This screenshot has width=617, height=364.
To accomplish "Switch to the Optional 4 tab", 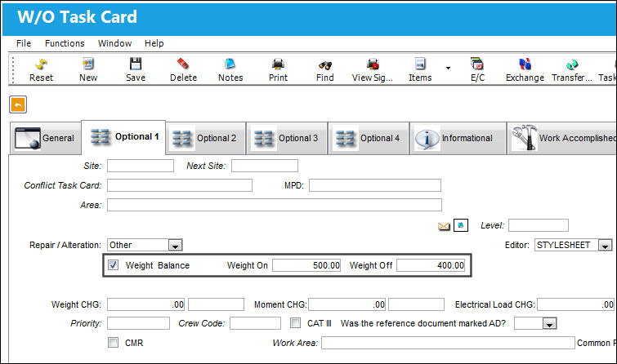I will pyautogui.click(x=369, y=138).
